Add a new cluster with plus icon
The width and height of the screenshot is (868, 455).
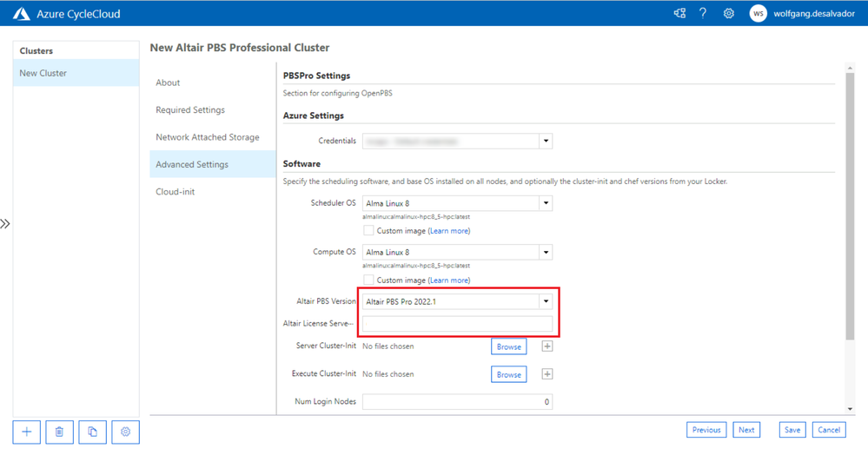(27, 432)
